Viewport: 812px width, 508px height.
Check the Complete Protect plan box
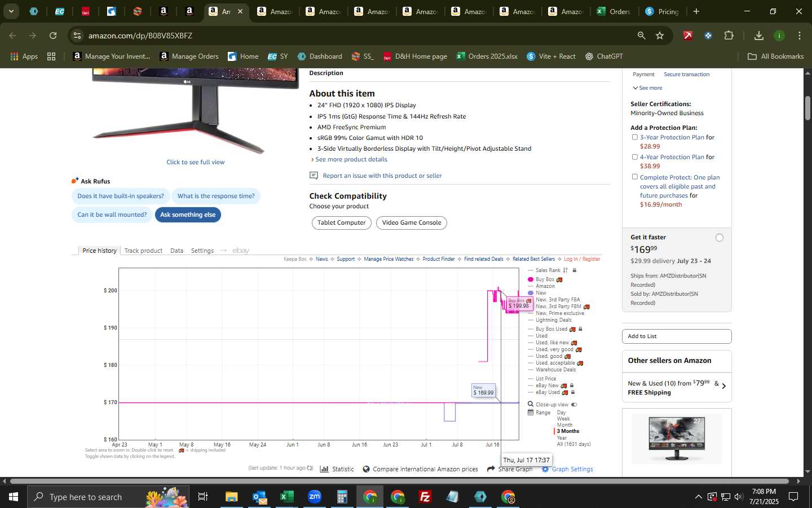point(635,177)
